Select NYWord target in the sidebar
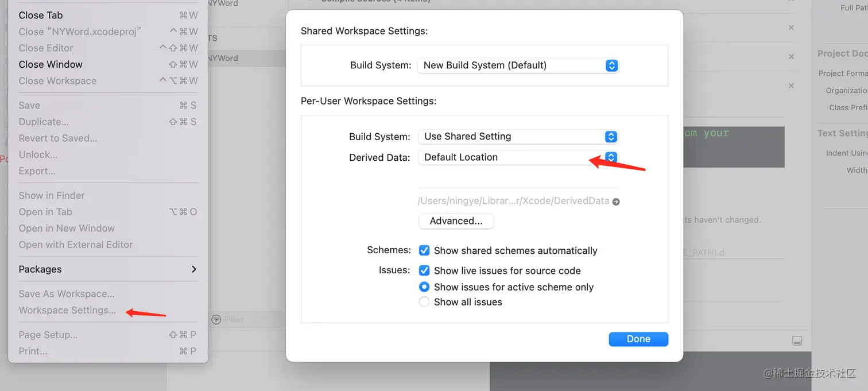This screenshot has width=868, height=391. 247,58
